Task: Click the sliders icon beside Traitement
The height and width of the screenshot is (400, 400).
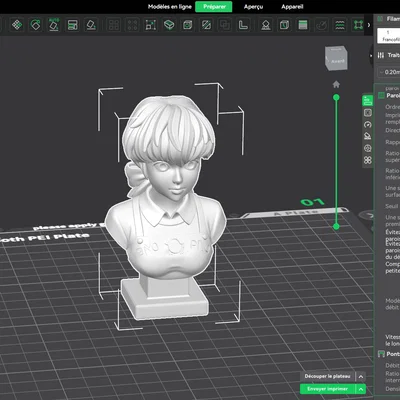Action: [381, 55]
